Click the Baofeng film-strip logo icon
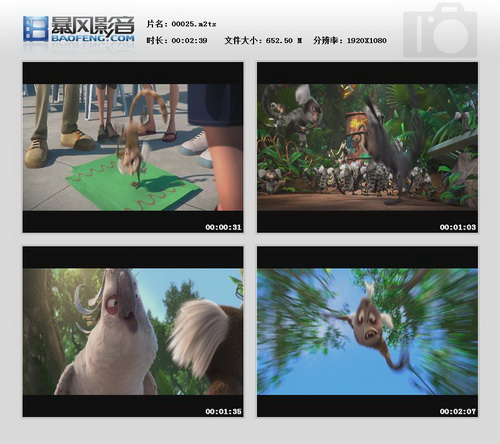500x444 pixels. click(36, 29)
